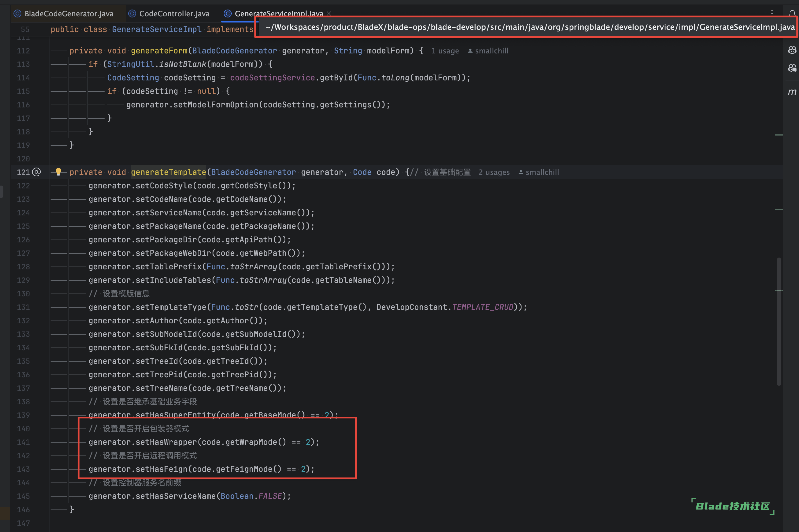This screenshot has width=799, height=532.
Task: Click the '// 设置是否继承基础业务字段' comment
Action: [143, 402]
